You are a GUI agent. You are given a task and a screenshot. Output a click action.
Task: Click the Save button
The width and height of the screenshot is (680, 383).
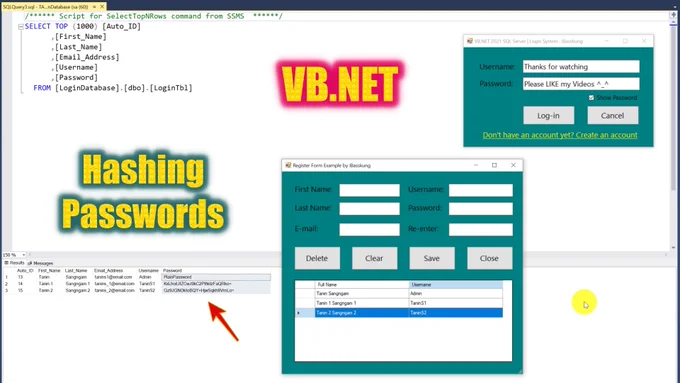click(x=432, y=258)
